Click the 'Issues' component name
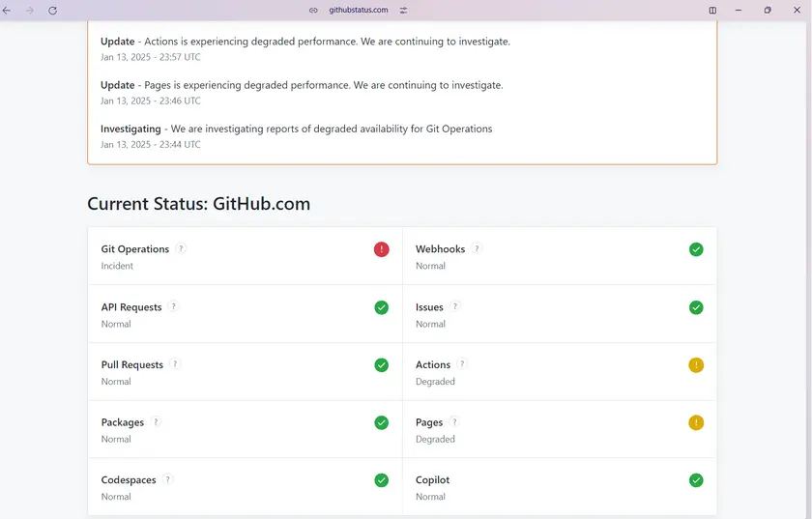Image resolution: width=812 pixels, height=519 pixels. click(x=429, y=307)
